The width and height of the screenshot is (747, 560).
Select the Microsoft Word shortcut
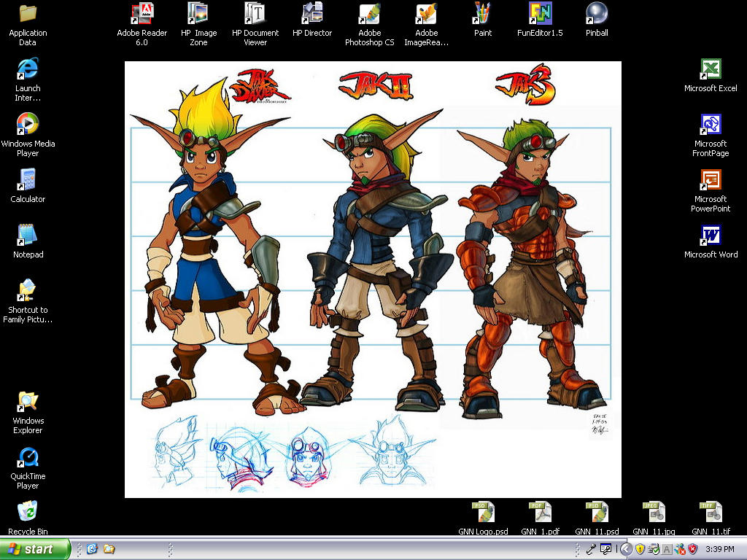711,241
